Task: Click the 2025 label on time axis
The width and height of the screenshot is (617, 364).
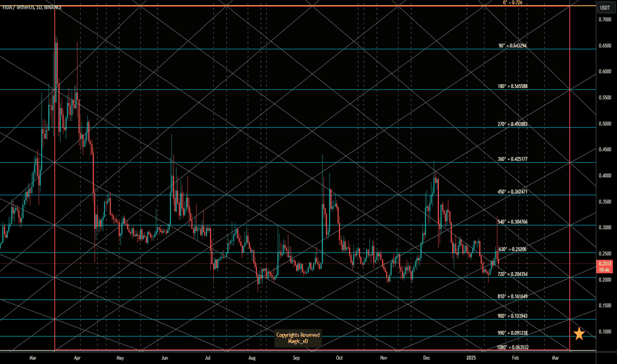Action: (x=471, y=358)
